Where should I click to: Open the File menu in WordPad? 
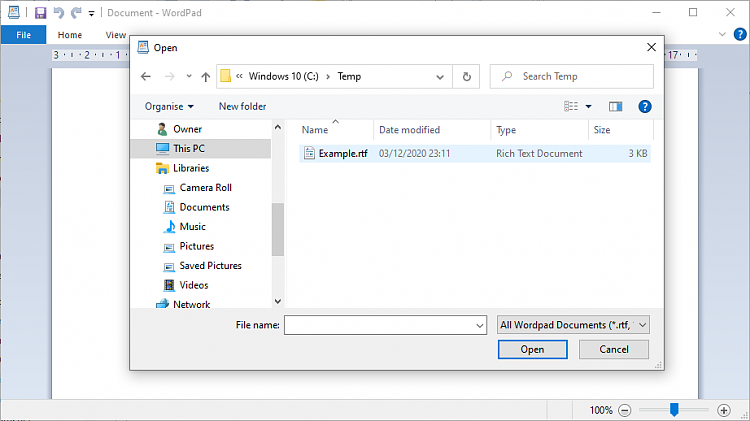[23, 35]
